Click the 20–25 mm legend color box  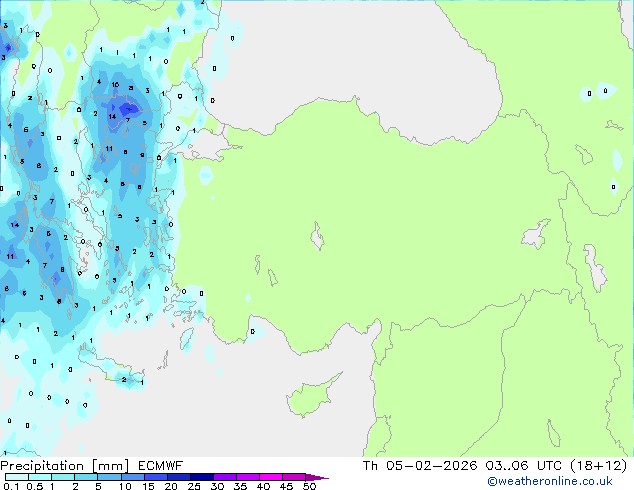[x=178, y=477]
